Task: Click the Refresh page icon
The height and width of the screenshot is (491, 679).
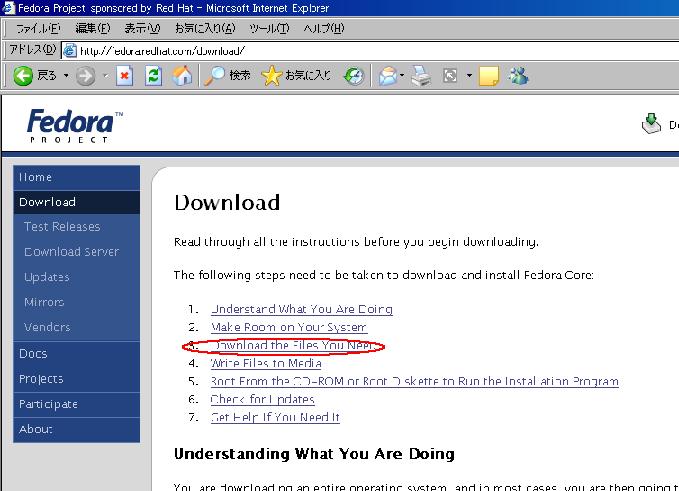Action: tap(153, 76)
